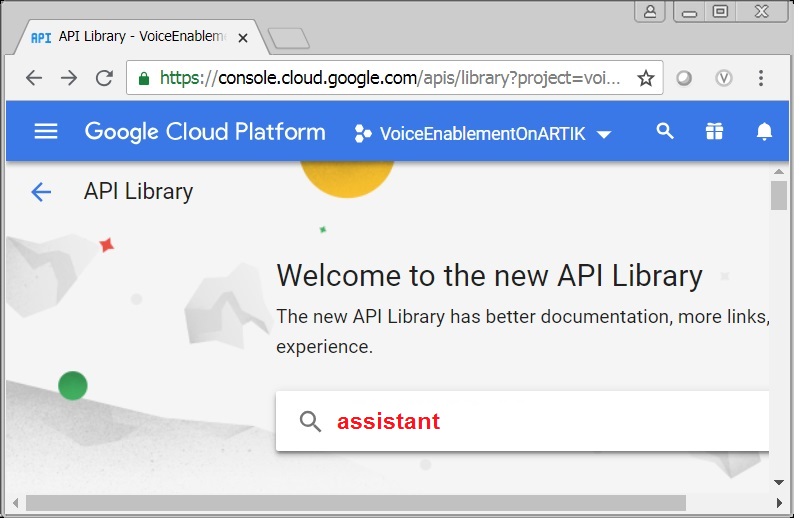Viewport: 805px width, 521px height.
Task: Click the Google Cloud Platform logo text
Action: [205, 132]
